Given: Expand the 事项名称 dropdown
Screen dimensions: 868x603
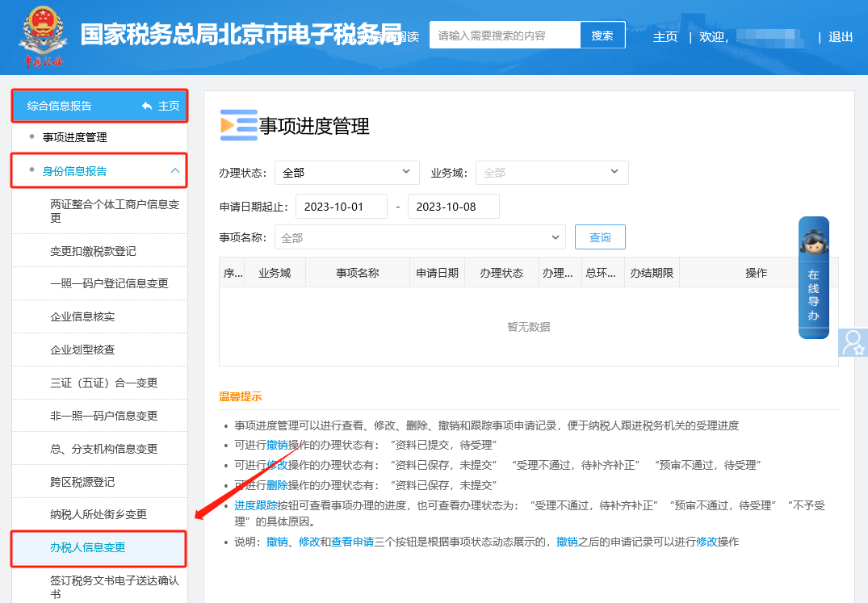Looking at the screenshot, I should 420,237.
